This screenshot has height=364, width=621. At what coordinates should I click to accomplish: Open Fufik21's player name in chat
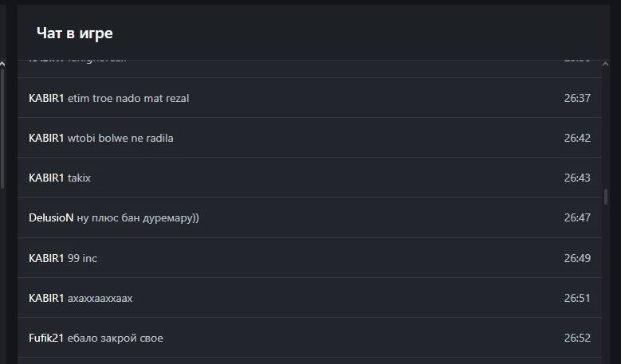(x=46, y=338)
